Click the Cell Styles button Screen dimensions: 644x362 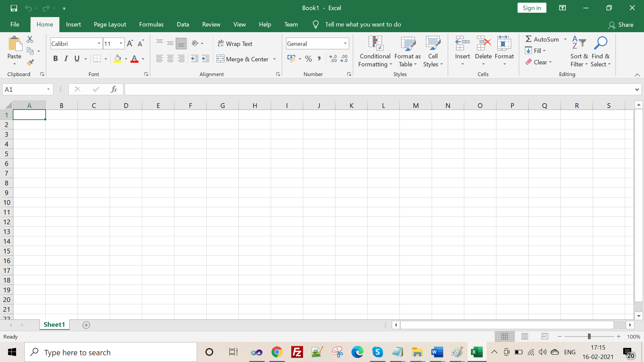(432, 52)
